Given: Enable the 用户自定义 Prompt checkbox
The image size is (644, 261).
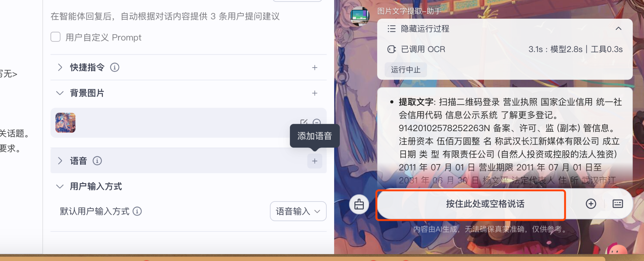Looking at the screenshot, I should [x=56, y=37].
